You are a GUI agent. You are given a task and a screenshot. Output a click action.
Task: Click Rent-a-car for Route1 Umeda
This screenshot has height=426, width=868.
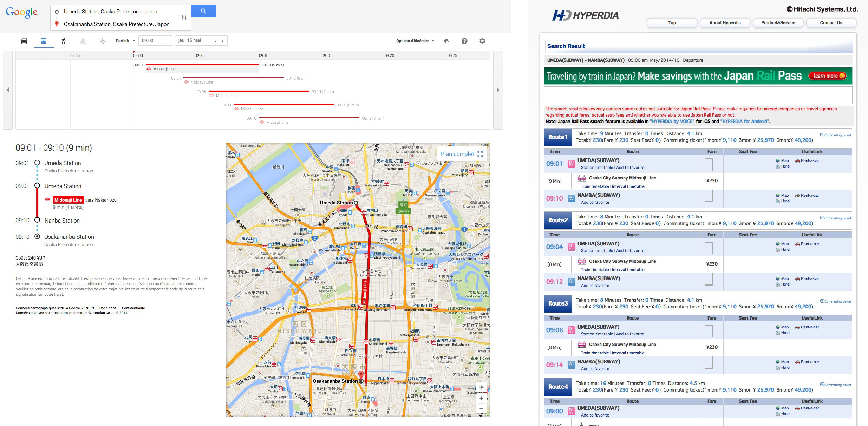click(807, 160)
